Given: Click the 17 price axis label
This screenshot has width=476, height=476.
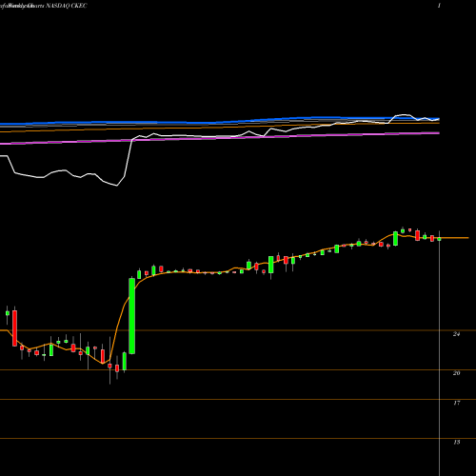Looking at the screenshot, I should [x=456, y=403].
